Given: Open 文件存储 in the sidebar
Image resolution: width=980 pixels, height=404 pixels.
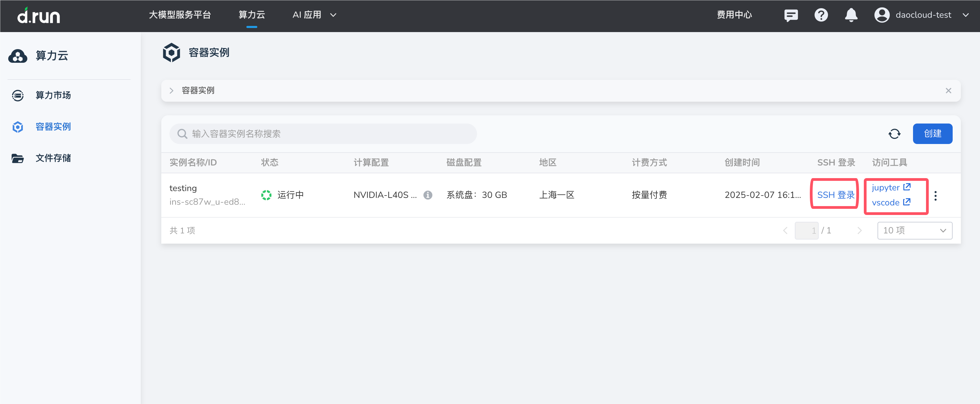Looking at the screenshot, I should pos(53,158).
